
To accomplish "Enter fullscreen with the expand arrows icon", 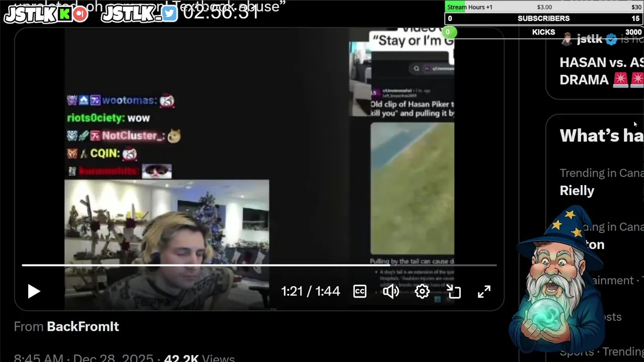I will tap(484, 292).
